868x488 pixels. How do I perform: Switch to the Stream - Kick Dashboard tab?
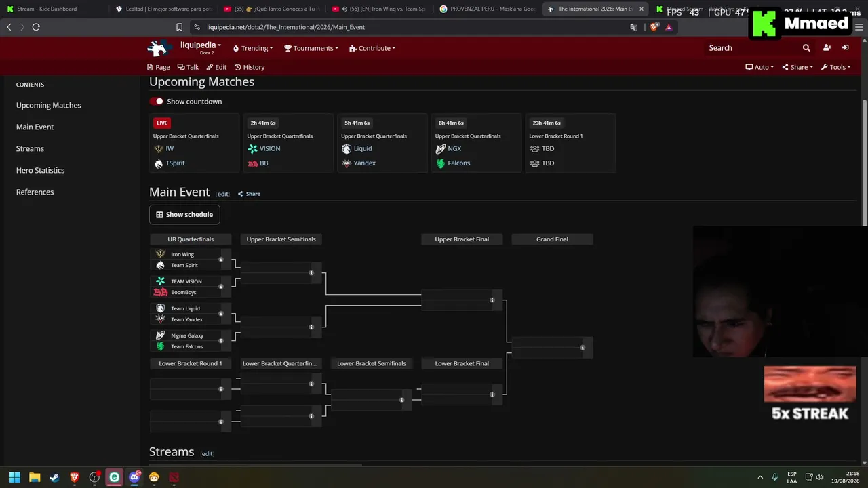click(x=46, y=9)
